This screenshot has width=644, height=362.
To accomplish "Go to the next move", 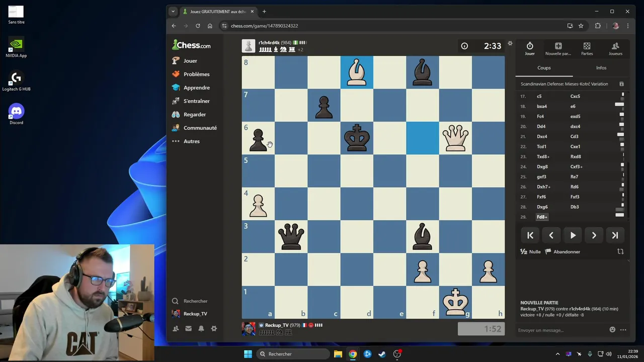I will tap(594, 235).
